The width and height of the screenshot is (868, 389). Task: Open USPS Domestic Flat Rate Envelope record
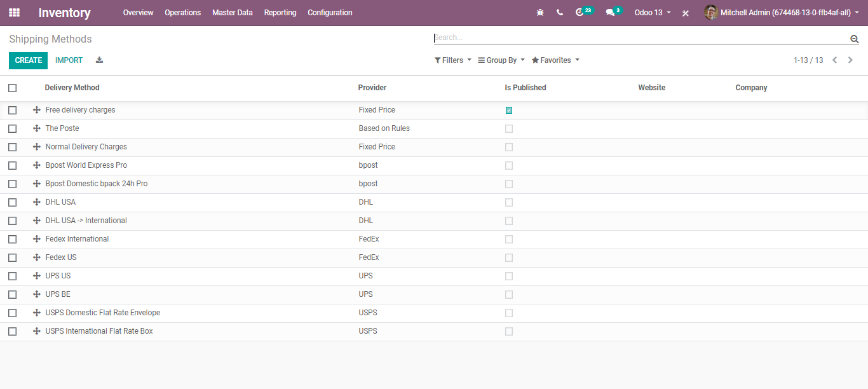pos(102,313)
